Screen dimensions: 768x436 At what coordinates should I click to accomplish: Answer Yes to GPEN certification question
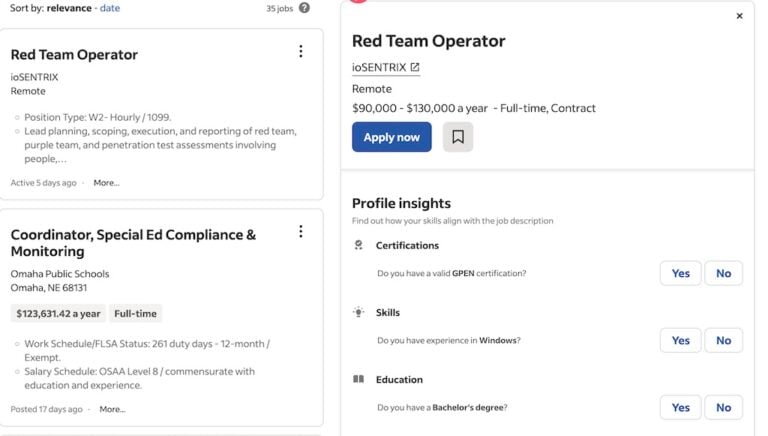(680, 273)
